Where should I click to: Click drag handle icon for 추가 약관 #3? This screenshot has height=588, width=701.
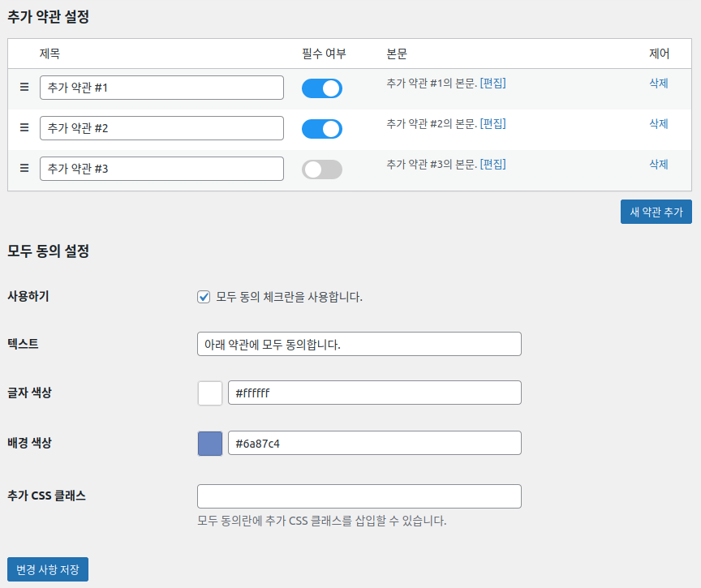pos(24,168)
